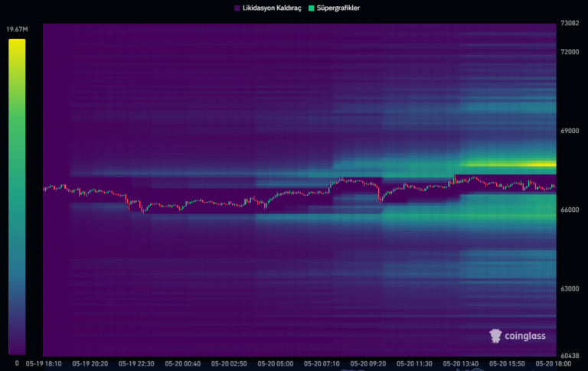Click the purple Likidasyon Kaldıraç legend square

237,8
